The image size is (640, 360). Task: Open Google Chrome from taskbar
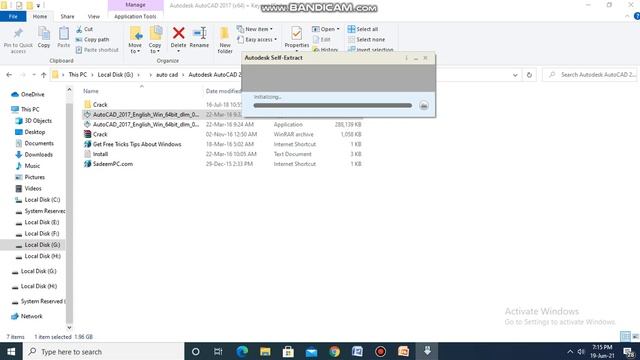click(x=334, y=351)
